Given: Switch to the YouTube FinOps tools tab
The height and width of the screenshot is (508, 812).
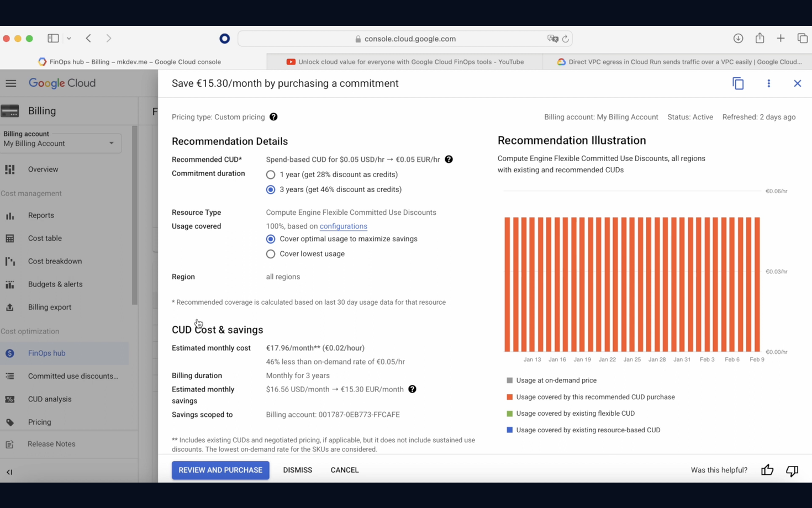Looking at the screenshot, I should [x=405, y=62].
